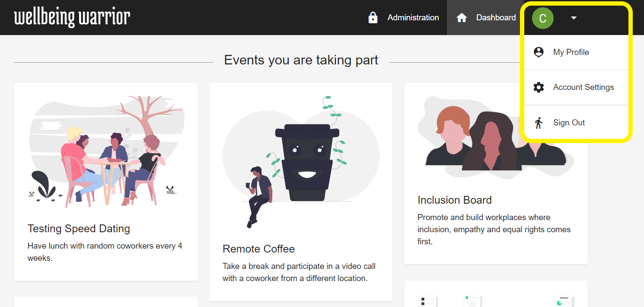Click the Testing Speed Dating title
The height and width of the screenshot is (307, 644).
[79, 229]
